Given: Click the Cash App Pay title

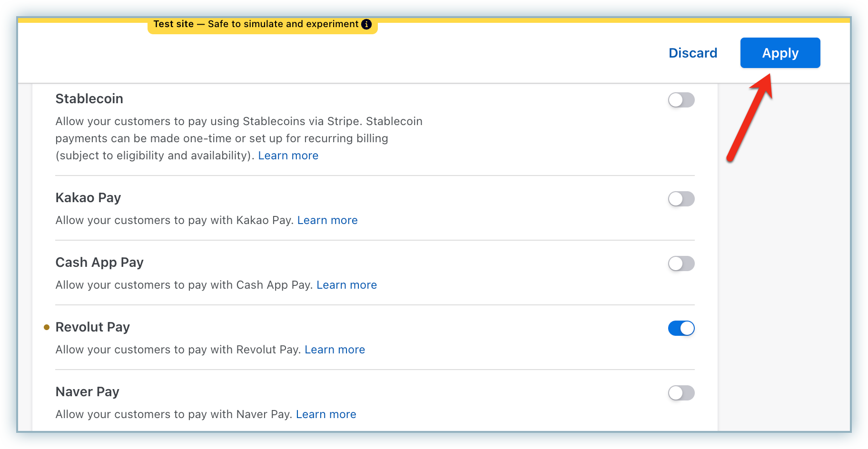Looking at the screenshot, I should coord(99,262).
